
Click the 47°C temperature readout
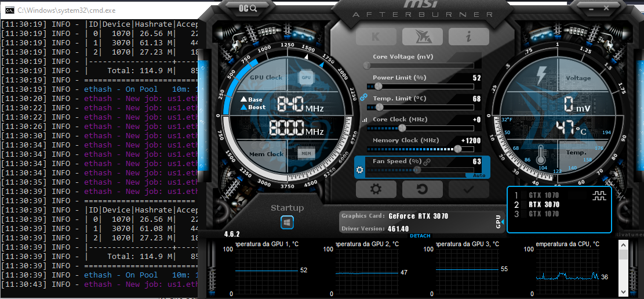coord(572,128)
